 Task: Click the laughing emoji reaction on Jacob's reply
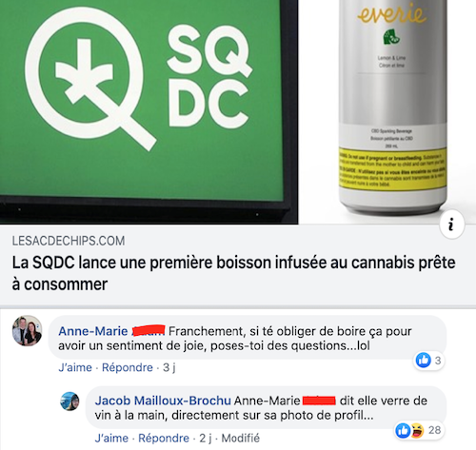click(x=417, y=431)
